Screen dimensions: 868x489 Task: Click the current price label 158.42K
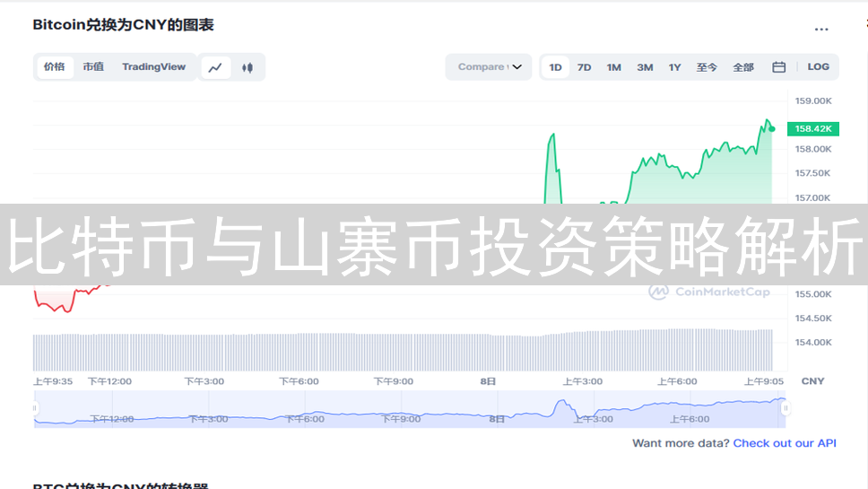(813, 128)
